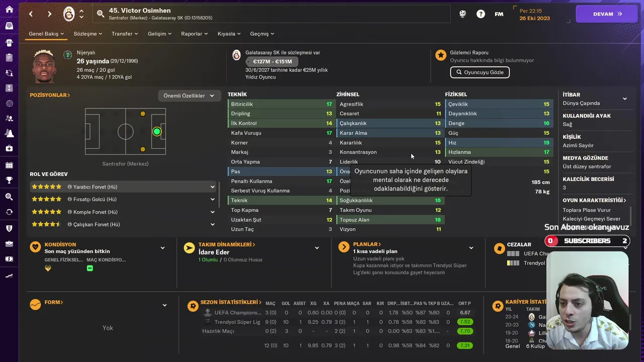The width and height of the screenshot is (644, 362).
Task: Open the Club Vision briefcase icon
Action: [x=9, y=244]
